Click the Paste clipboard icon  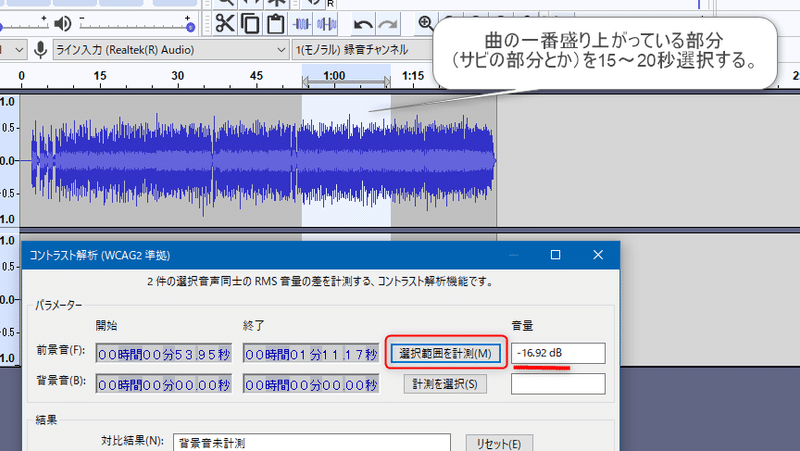[x=276, y=23]
